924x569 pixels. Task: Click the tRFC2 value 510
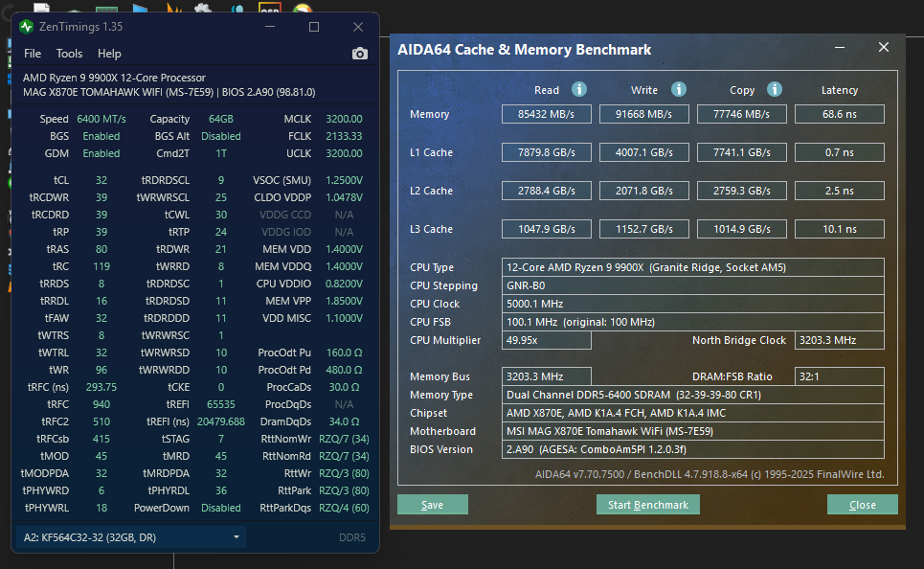101,421
